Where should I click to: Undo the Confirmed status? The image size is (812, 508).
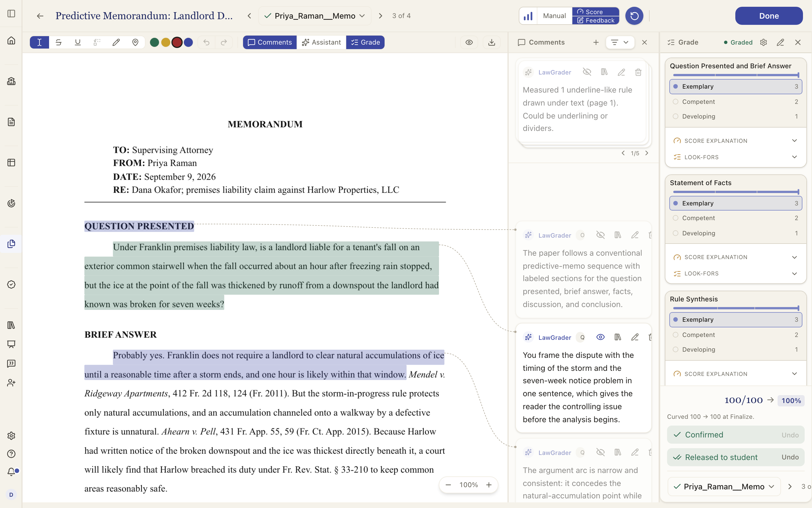click(790, 435)
